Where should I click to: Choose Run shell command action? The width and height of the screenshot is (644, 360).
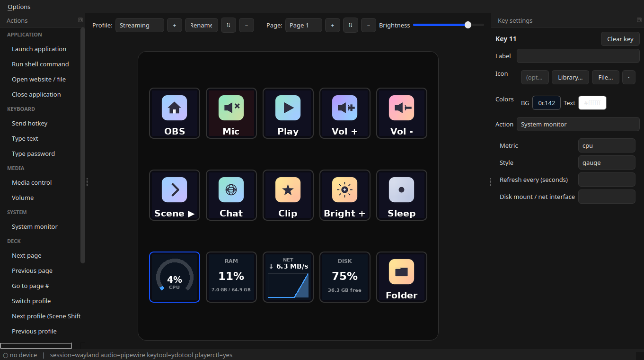point(40,64)
